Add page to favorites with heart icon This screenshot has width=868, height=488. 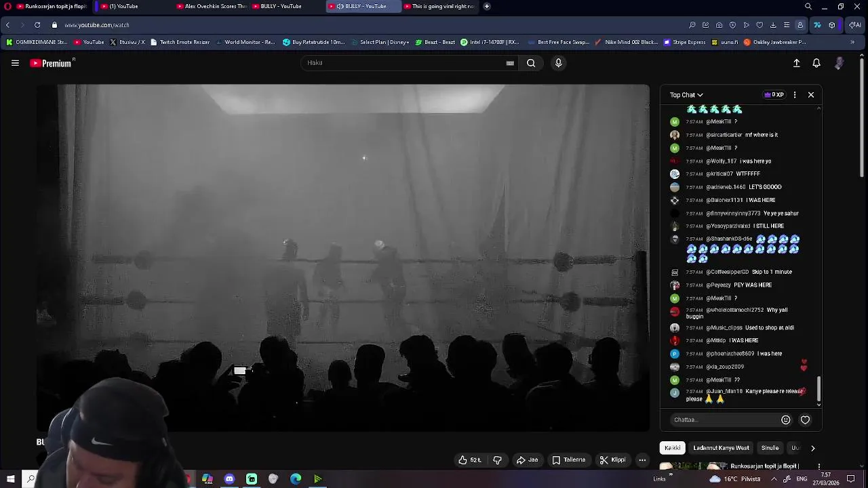pyautogui.click(x=759, y=25)
